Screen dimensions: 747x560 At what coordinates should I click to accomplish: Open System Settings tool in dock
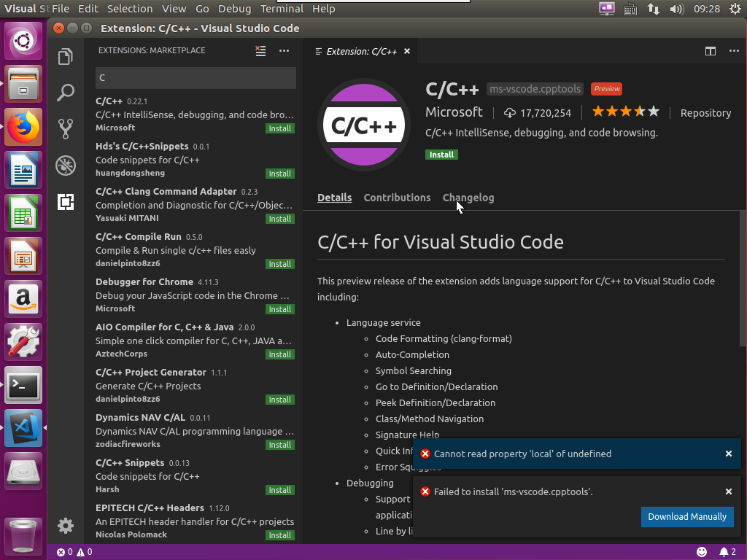(23, 341)
